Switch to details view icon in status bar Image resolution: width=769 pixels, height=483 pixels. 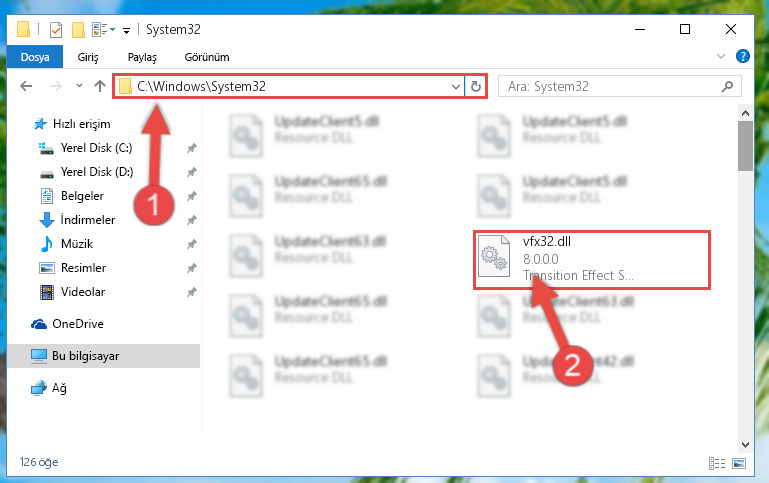click(717, 463)
